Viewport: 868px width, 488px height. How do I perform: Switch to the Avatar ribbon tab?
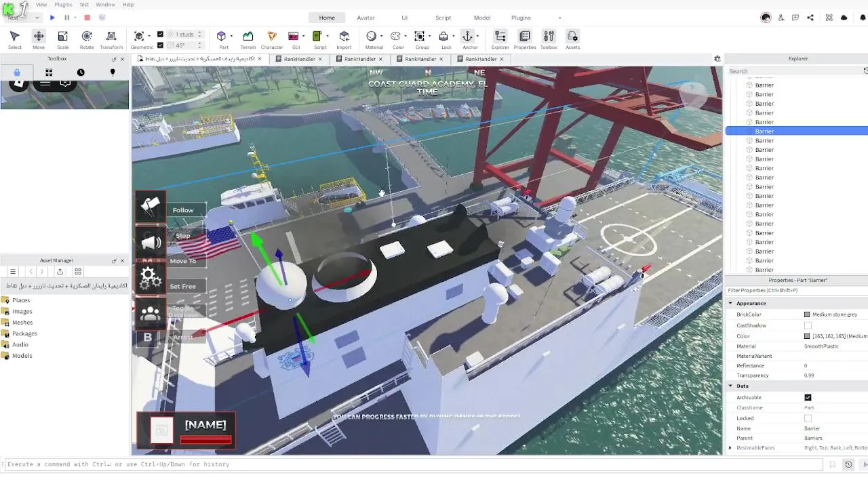pos(366,18)
